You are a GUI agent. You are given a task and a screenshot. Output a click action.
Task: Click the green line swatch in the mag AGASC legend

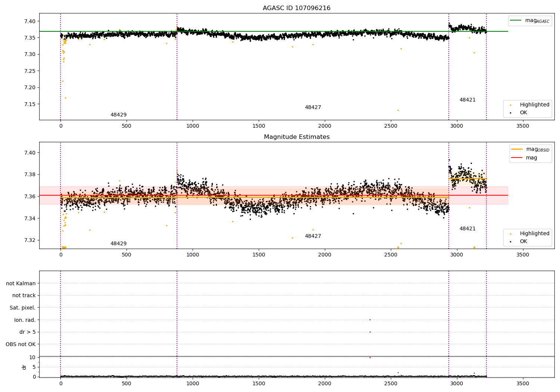(x=516, y=21)
